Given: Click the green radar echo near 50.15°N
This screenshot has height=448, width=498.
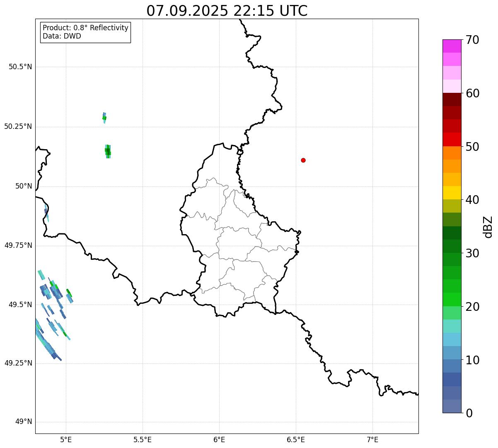Looking at the screenshot, I should [x=108, y=151].
